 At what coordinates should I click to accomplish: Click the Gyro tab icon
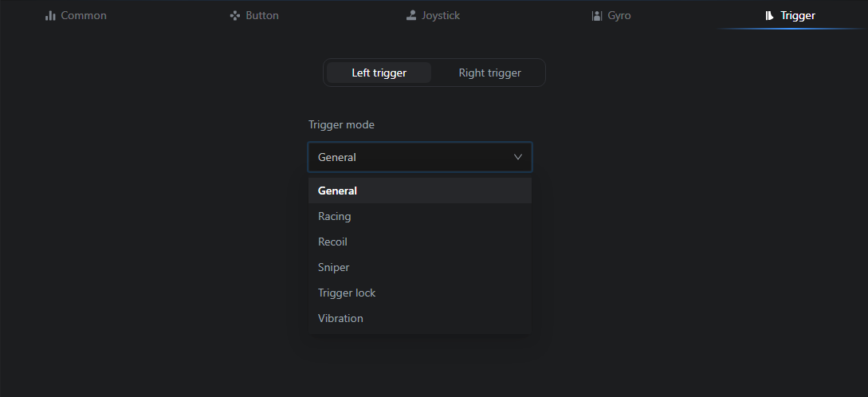click(597, 16)
